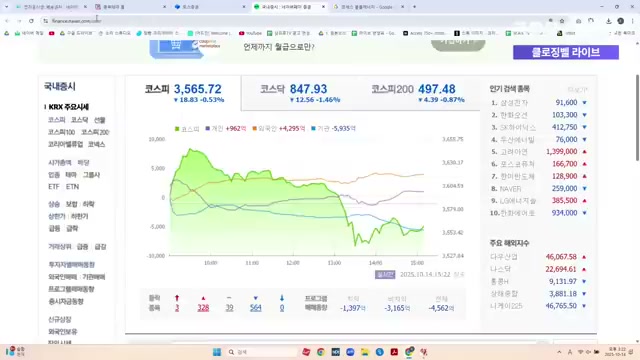Show hidden system tray icons chevron
The image size is (640, 360).
(x=559, y=352)
